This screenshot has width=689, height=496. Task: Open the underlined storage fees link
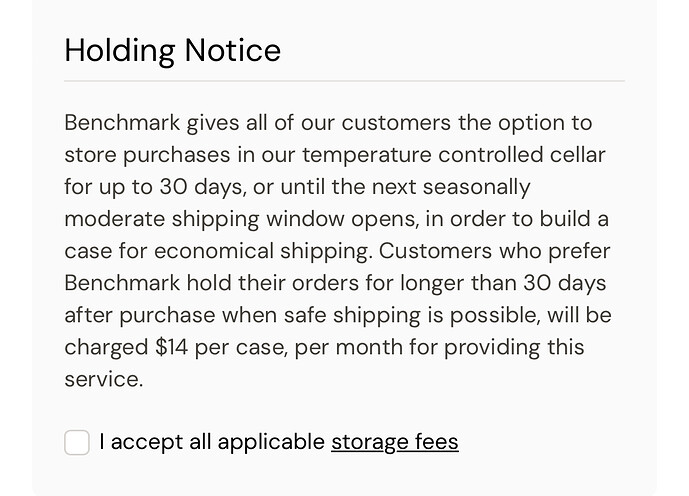394,441
